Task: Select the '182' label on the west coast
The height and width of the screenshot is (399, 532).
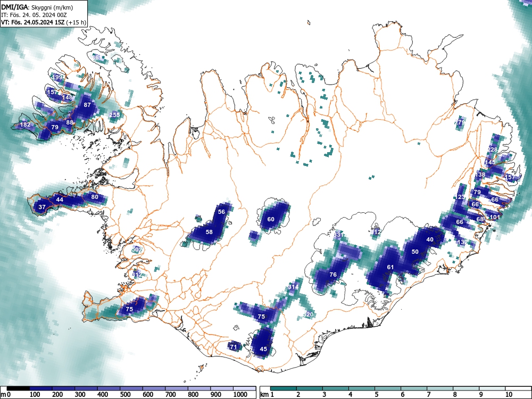Action: click(x=25, y=124)
